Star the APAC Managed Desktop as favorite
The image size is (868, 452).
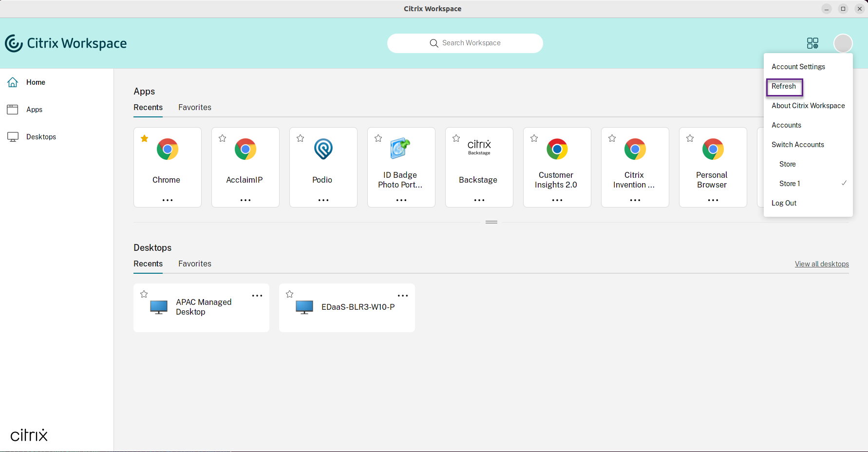[x=144, y=294]
